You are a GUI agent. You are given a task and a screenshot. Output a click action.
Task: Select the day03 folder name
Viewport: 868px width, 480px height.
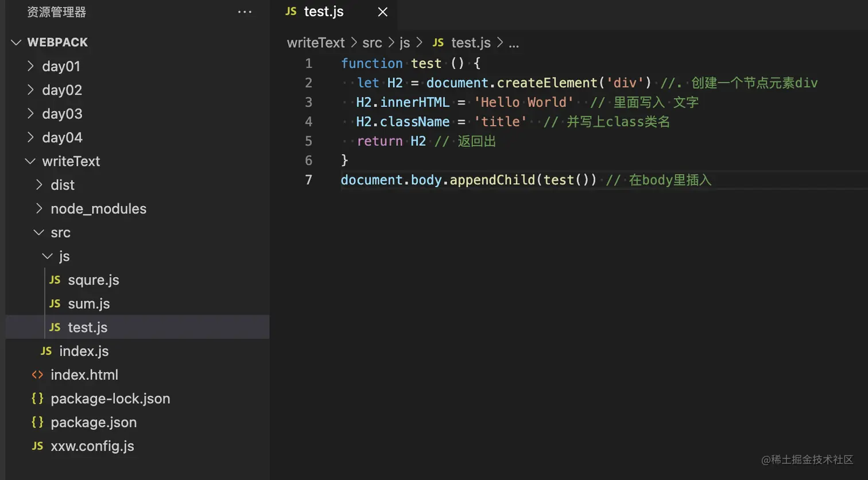(x=62, y=114)
